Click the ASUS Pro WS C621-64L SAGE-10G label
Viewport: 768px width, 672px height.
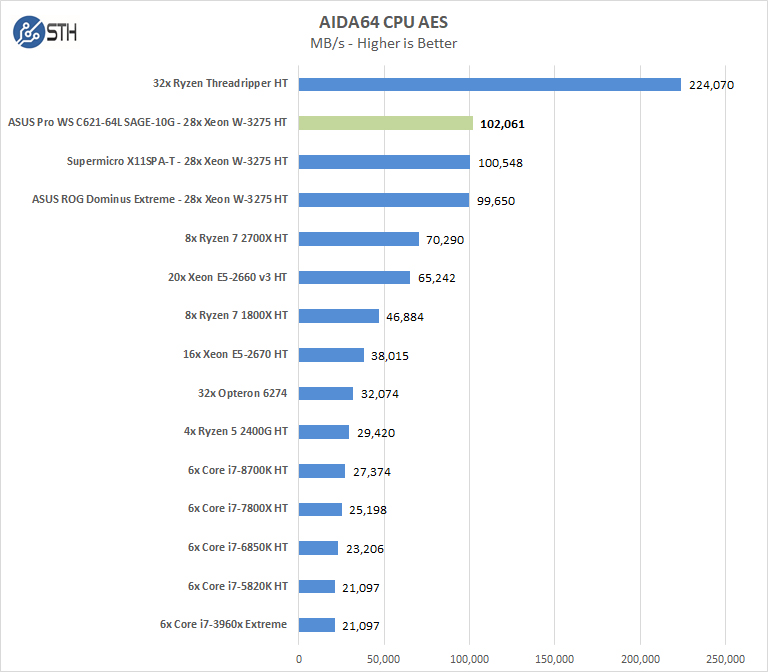(x=147, y=122)
